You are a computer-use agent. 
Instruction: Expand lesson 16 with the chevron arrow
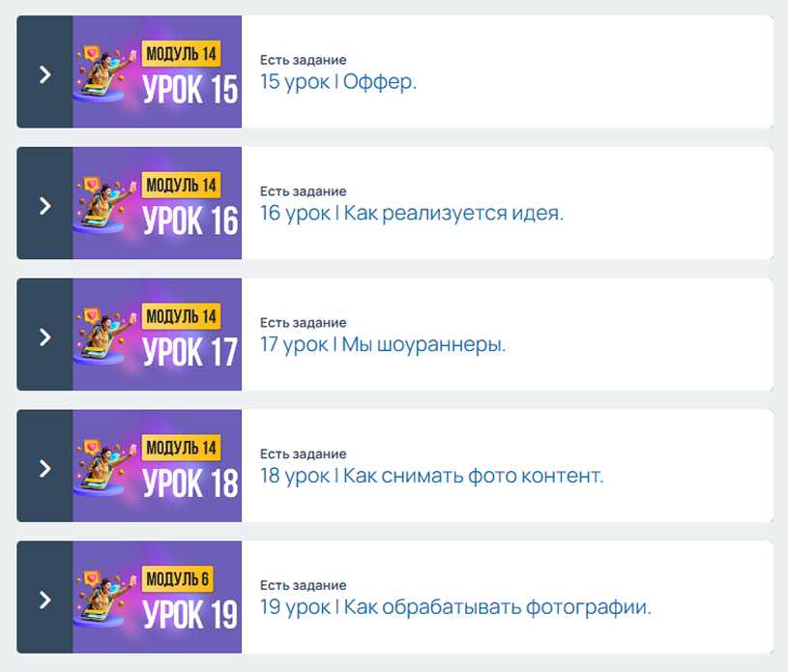pos(44,206)
